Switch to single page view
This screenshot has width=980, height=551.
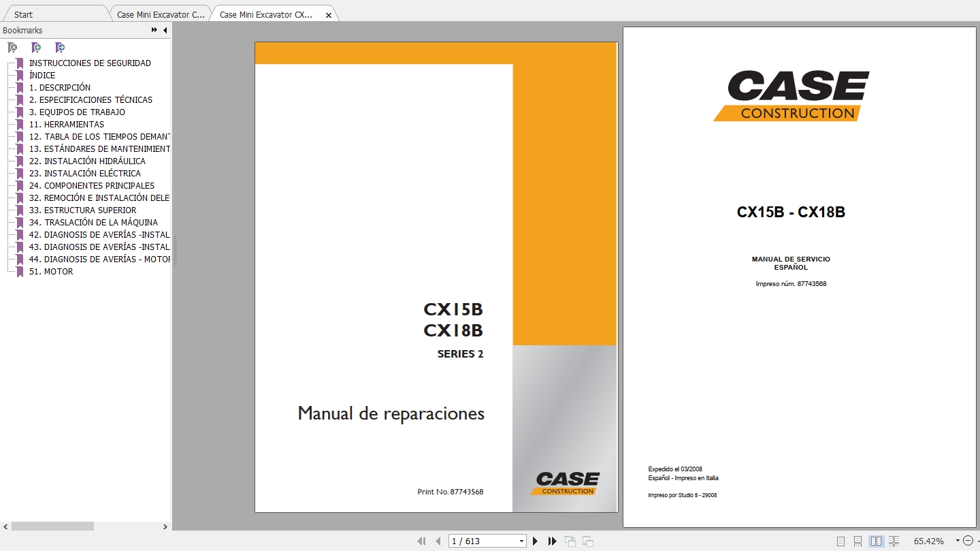tap(840, 541)
